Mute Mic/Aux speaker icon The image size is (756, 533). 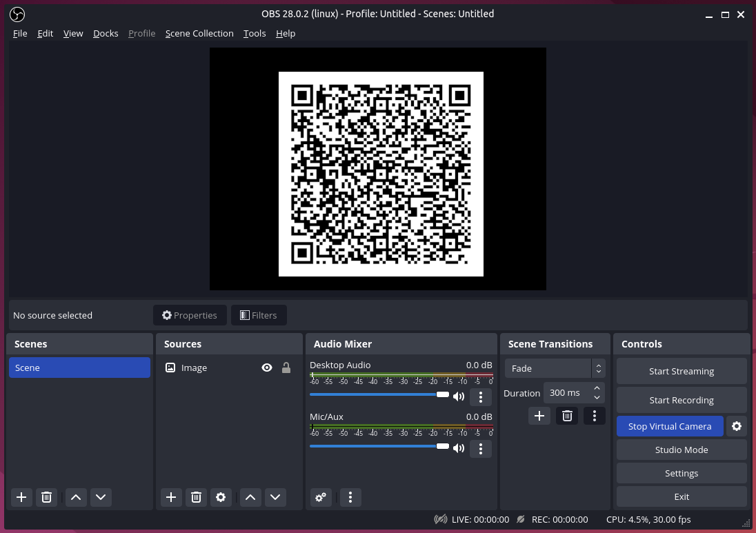(x=459, y=448)
